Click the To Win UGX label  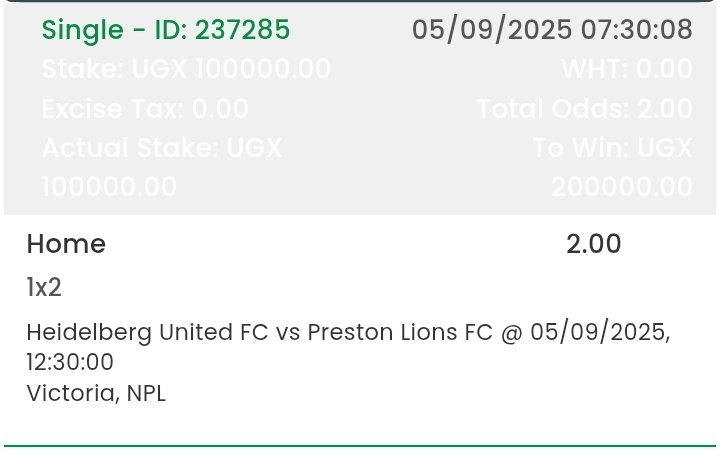coord(612,148)
